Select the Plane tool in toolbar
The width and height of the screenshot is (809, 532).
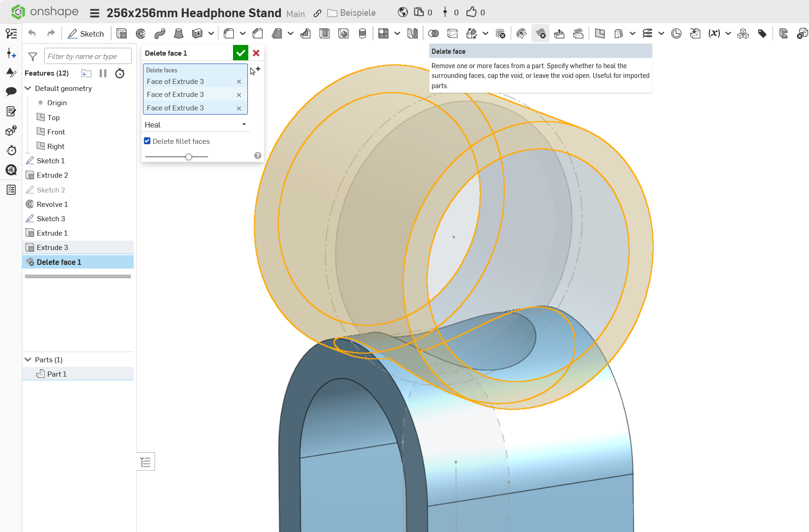click(x=600, y=33)
